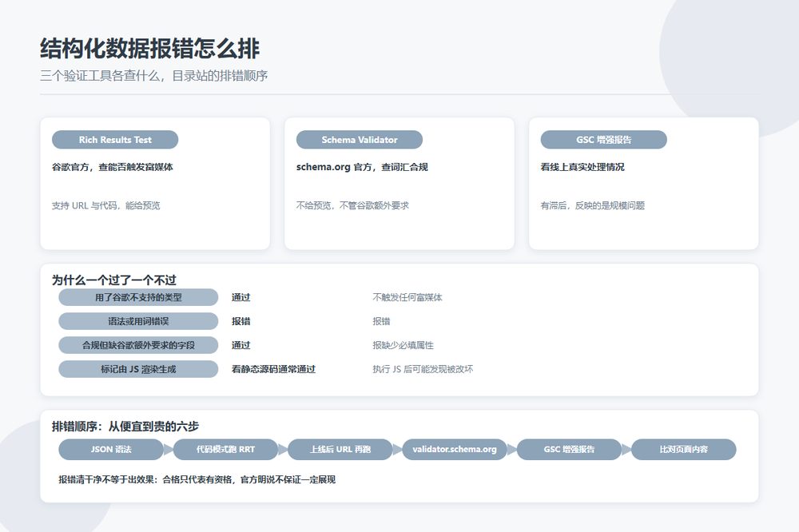Click the Rich Results Test pill label
Viewport: 799px width, 532px height.
[x=115, y=140]
